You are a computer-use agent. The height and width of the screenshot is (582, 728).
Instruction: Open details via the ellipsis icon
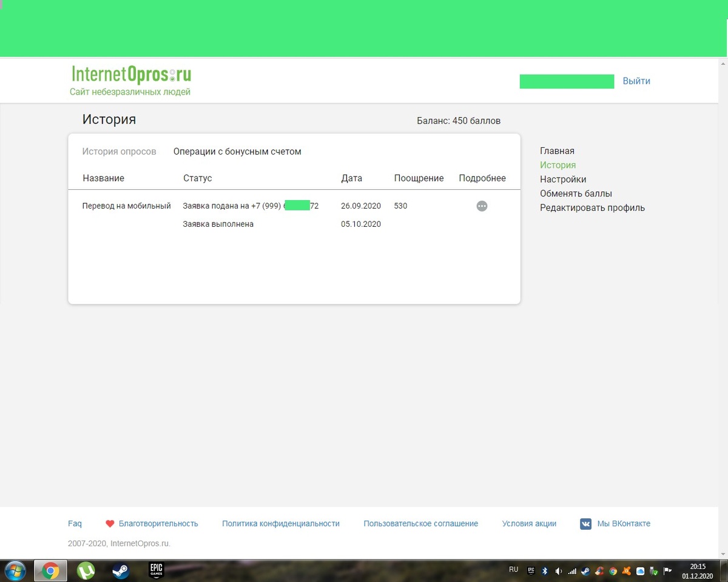482,206
